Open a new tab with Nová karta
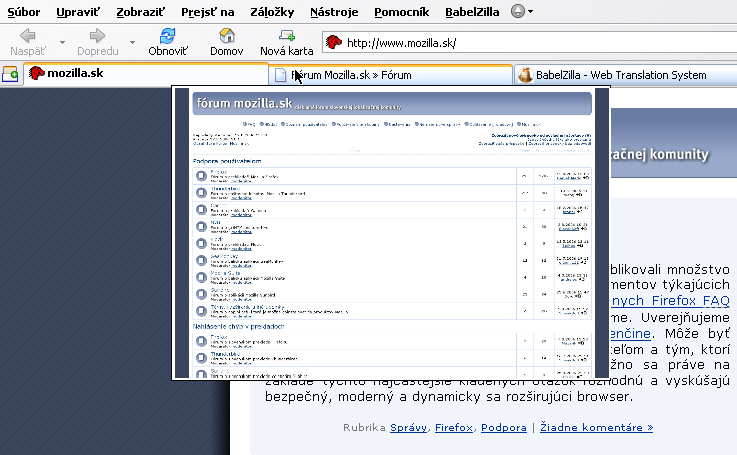 [x=287, y=42]
